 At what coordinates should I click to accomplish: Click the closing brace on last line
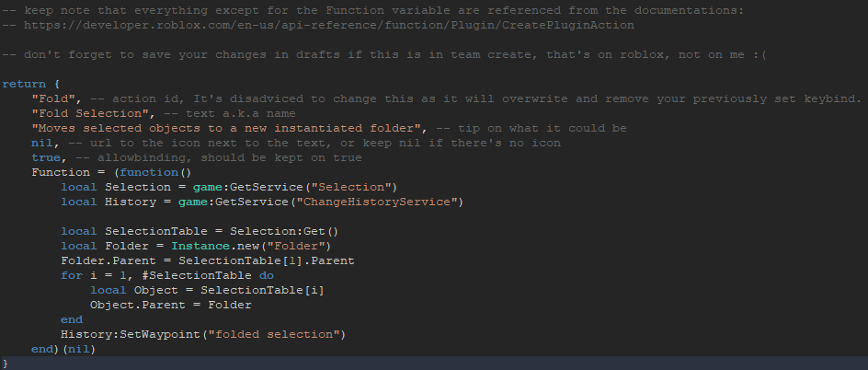(6, 364)
